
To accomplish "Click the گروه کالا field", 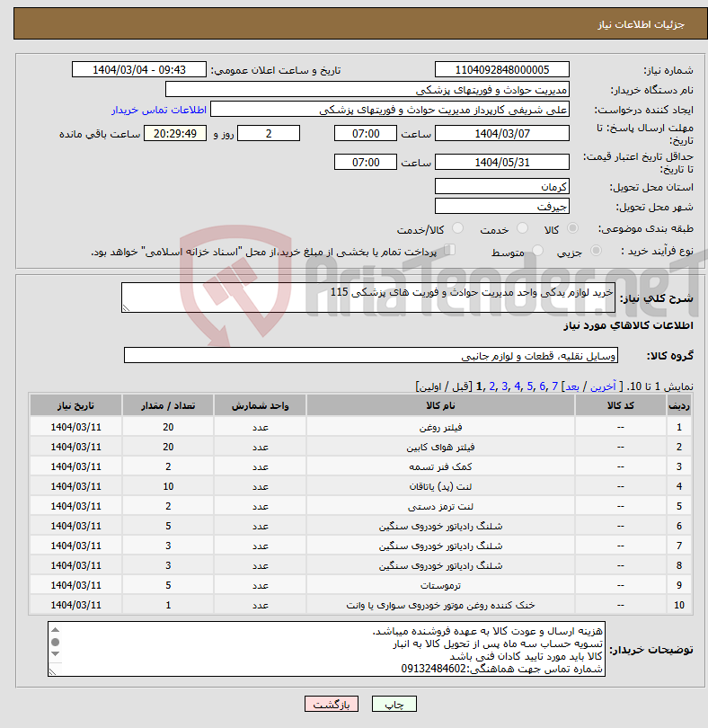I will [x=370, y=355].
